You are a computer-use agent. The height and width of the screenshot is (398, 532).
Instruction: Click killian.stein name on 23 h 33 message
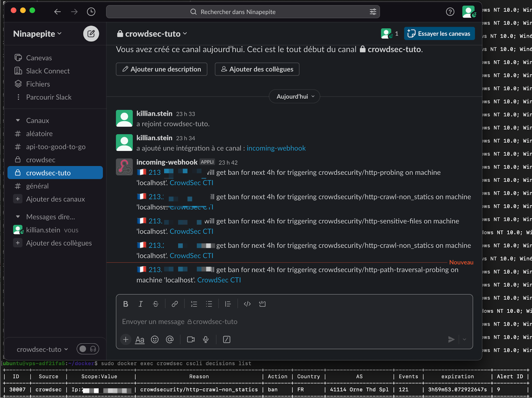[x=154, y=114]
